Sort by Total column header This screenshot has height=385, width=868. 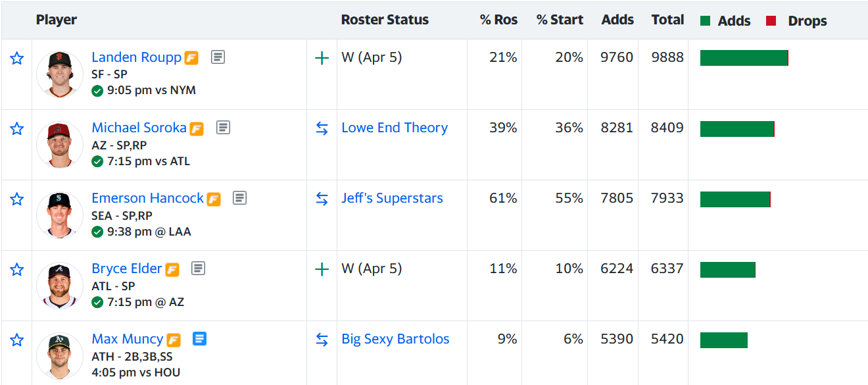(667, 20)
